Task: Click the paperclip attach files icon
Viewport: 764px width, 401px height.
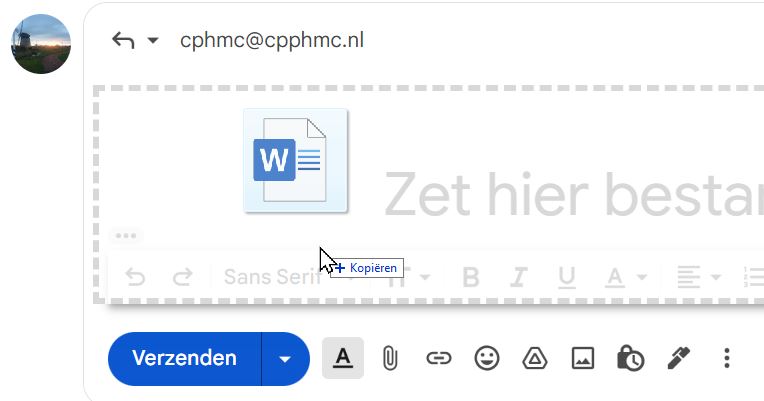Action: click(390, 358)
